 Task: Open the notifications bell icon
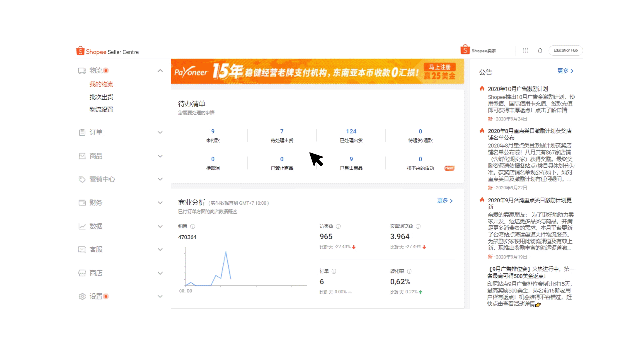[x=540, y=50]
